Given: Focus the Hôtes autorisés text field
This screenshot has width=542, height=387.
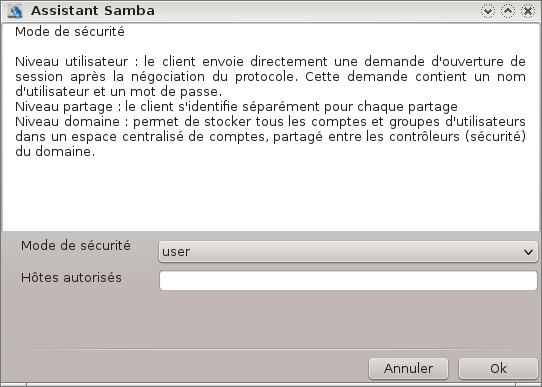Looking at the screenshot, I should (348, 281).
